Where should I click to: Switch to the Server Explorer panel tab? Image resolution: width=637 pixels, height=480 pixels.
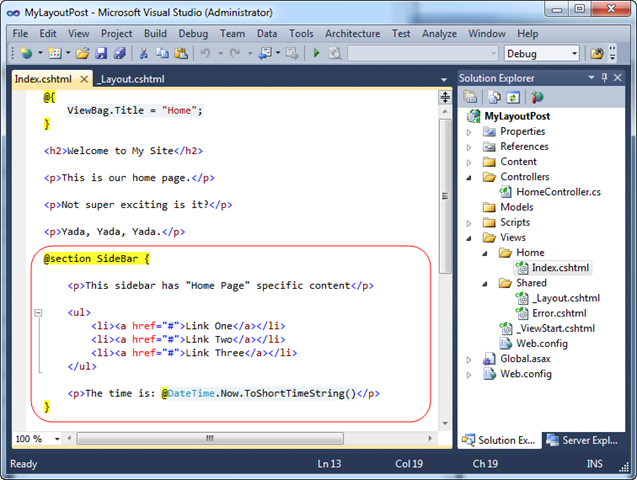click(583, 440)
